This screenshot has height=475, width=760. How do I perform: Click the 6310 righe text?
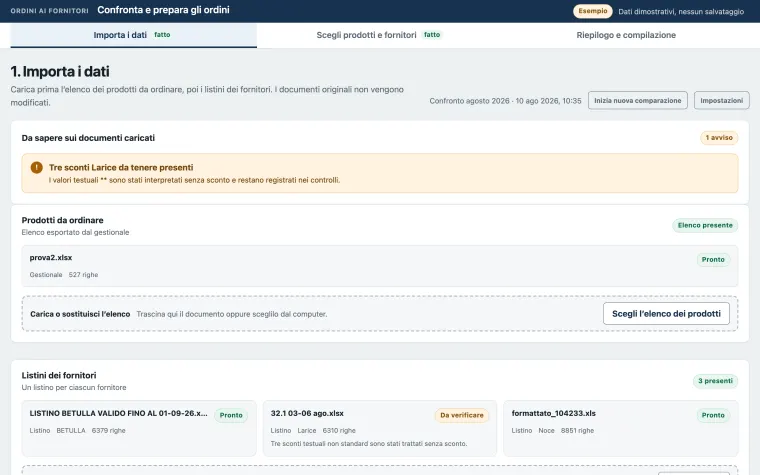pyautogui.click(x=339, y=430)
